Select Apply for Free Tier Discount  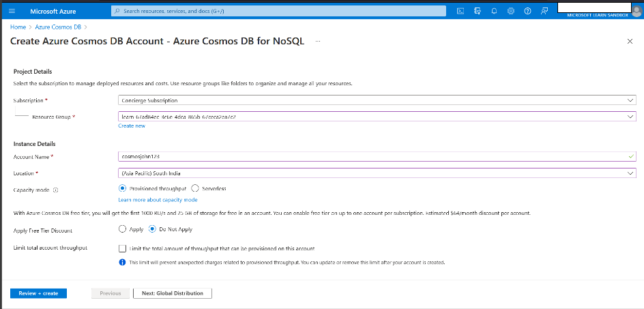[122, 229]
